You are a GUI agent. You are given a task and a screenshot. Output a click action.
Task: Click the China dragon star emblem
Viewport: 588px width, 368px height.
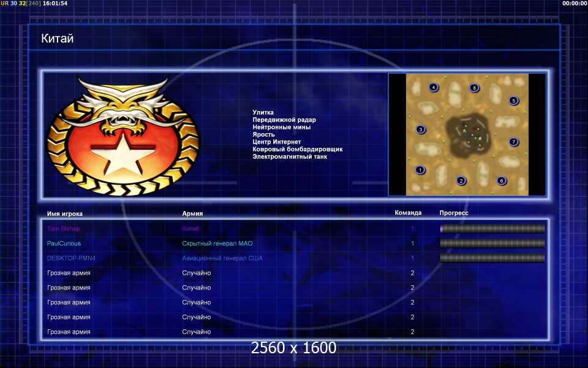point(123,136)
